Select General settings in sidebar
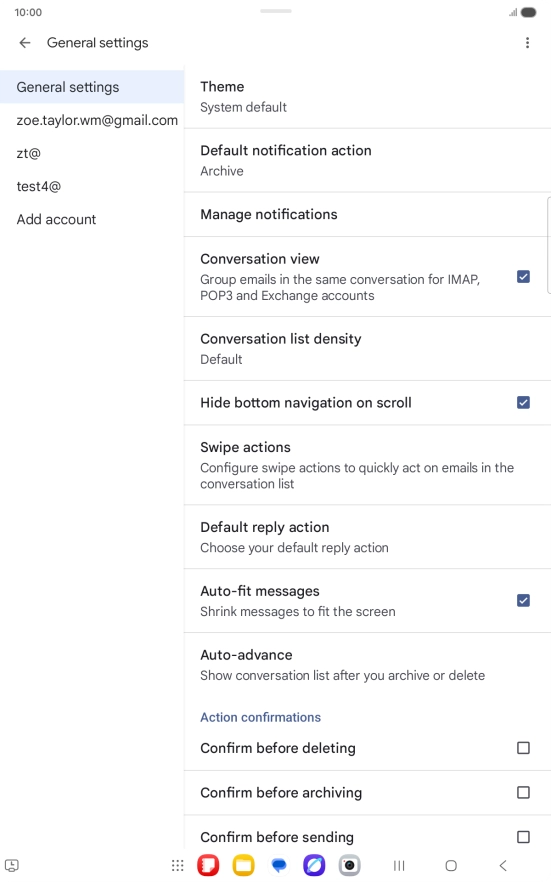Screen dimensions: 551x882 [92, 87]
